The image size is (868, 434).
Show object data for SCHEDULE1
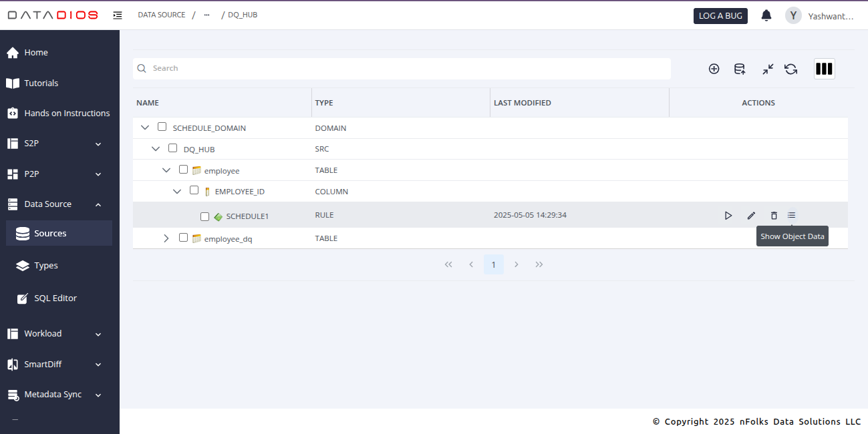(791, 215)
